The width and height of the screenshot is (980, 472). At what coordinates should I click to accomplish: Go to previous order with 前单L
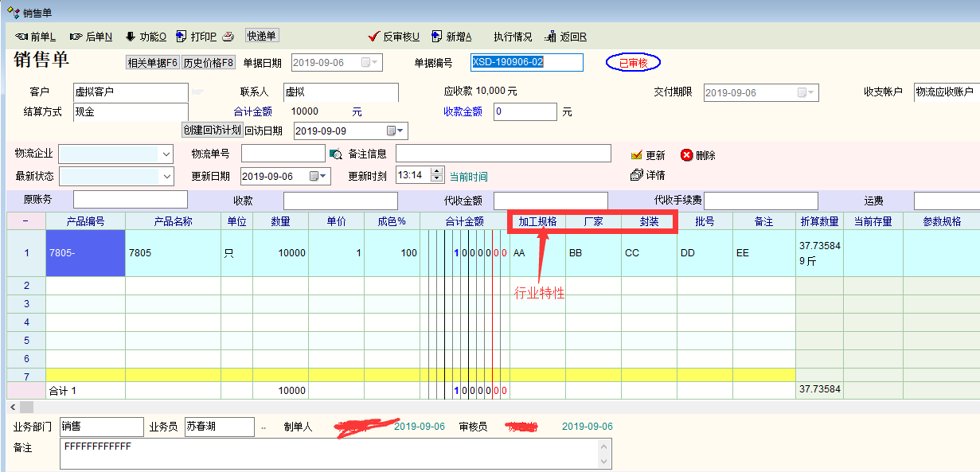[x=35, y=37]
